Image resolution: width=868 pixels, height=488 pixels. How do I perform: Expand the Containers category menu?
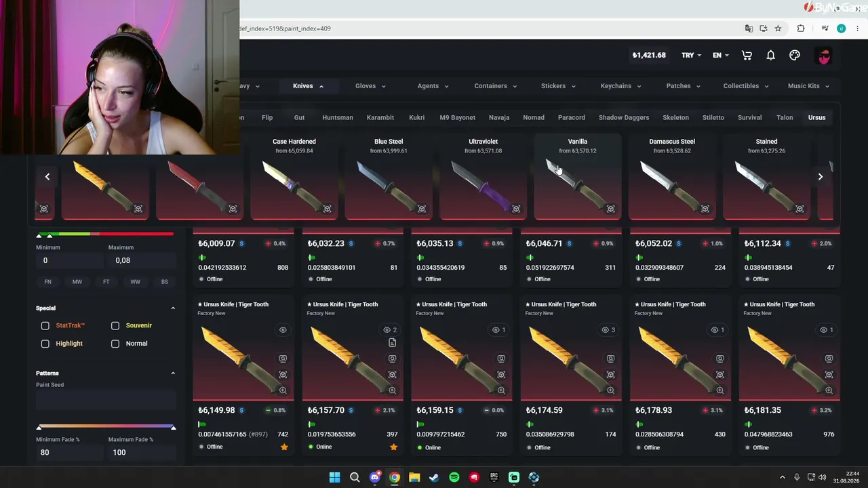[x=495, y=86]
